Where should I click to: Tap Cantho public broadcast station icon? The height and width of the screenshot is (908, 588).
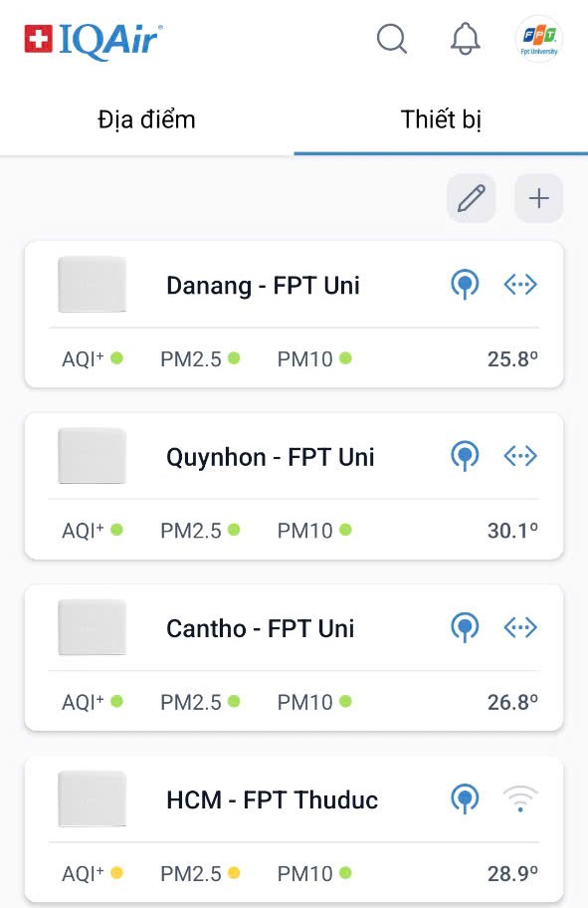pyautogui.click(x=465, y=627)
